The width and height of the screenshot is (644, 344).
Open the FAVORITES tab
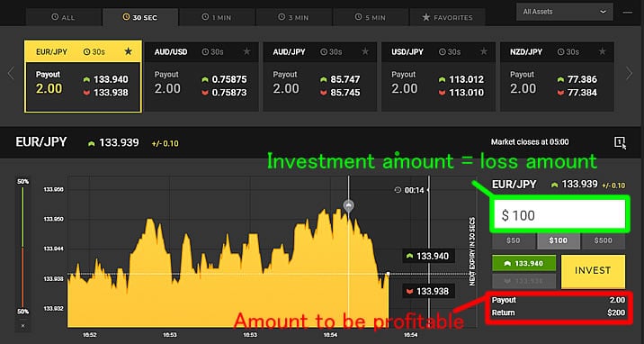(x=448, y=17)
